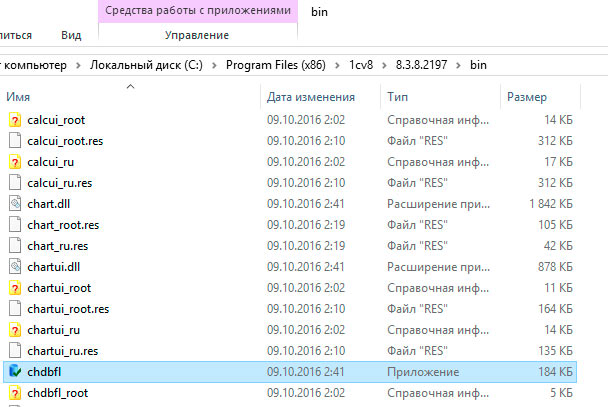This screenshot has height=407, width=608.
Task: Select file name chdbfl_root
Action: (x=58, y=393)
